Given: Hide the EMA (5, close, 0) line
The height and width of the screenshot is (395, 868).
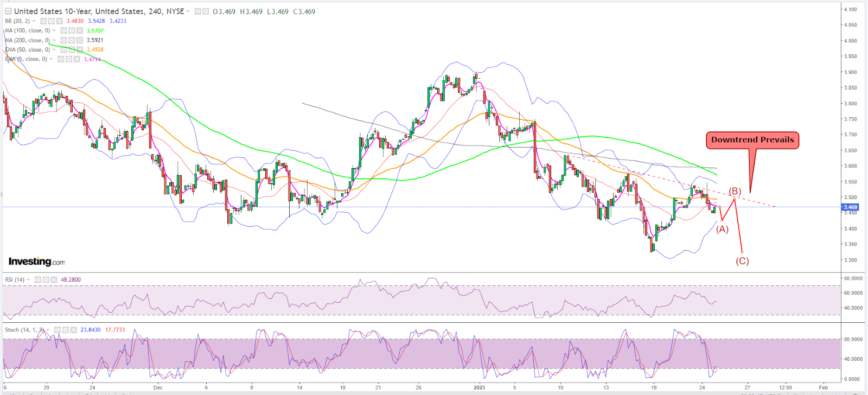Looking at the screenshot, I should pos(61,59).
